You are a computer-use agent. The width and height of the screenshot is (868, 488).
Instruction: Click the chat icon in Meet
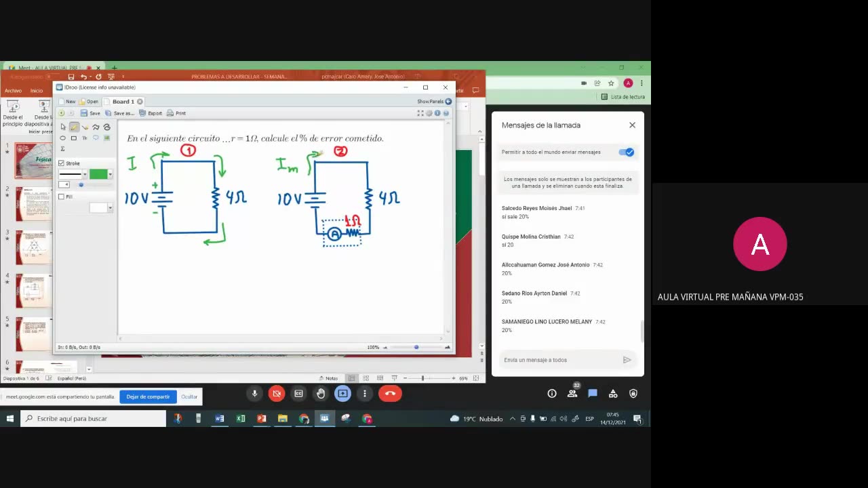click(593, 393)
